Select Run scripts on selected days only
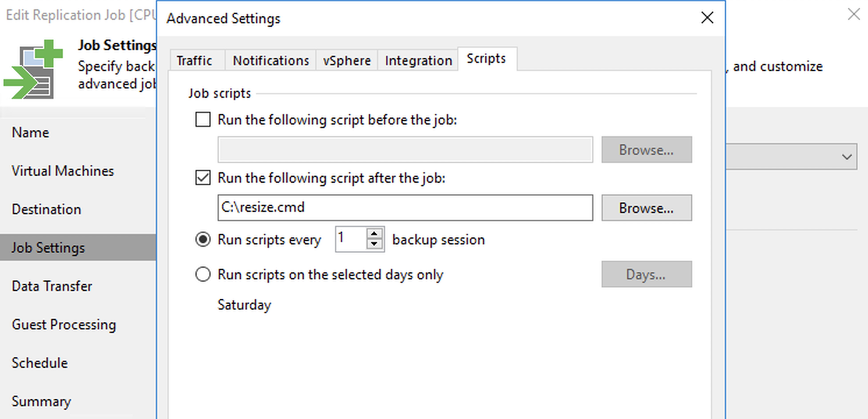 coord(202,275)
